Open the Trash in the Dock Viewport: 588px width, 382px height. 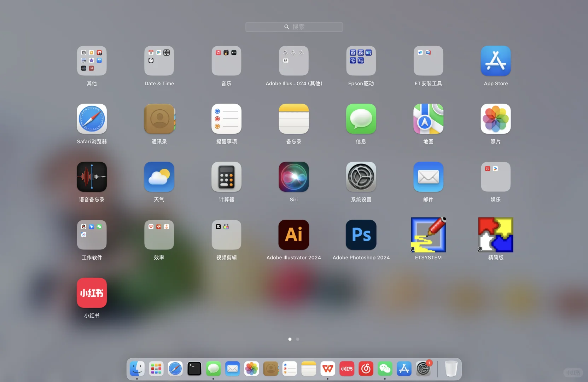450,369
